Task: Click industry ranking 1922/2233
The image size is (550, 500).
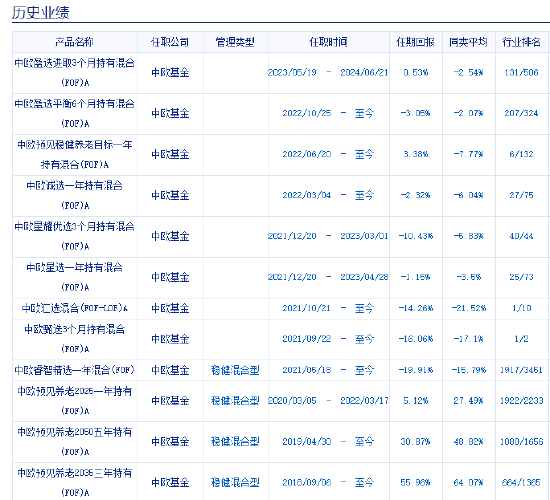Action: [x=522, y=400]
